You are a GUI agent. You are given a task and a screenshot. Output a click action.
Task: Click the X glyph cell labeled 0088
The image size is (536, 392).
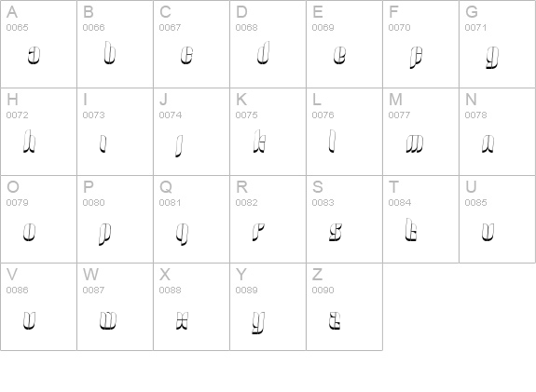(x=191, y=306)
